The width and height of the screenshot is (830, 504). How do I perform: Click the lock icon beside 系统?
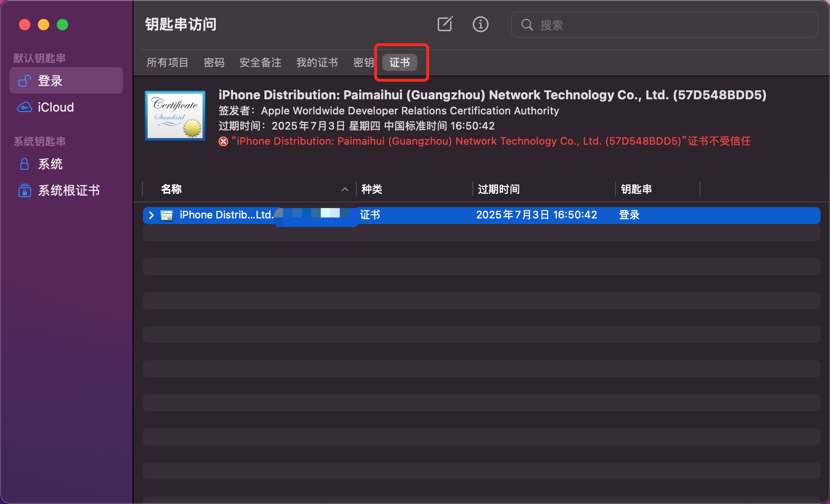tap(25, 164)
